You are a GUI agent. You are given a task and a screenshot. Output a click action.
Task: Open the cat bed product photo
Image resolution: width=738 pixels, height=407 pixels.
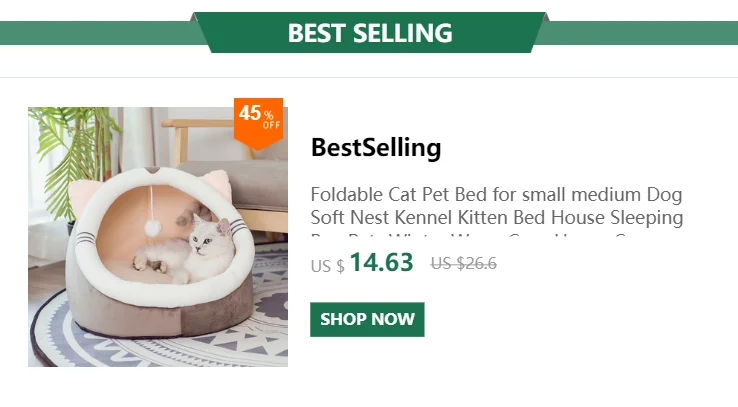pyautogui.click(x=158, y=237)
